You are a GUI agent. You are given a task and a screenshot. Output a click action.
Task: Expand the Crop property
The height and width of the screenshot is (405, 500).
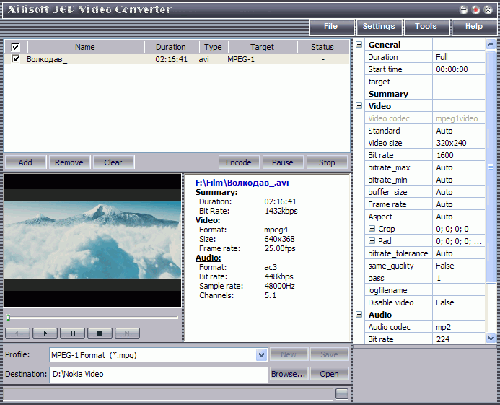coord(372,229)
